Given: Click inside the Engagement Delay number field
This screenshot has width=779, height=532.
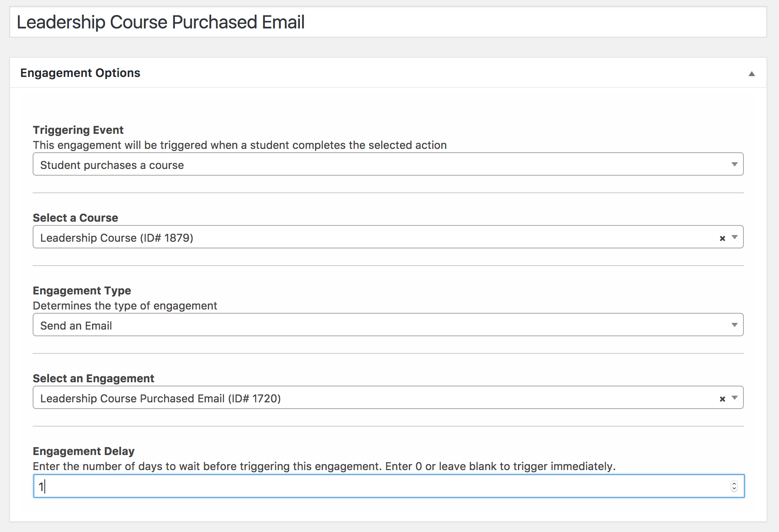Looking at the screenshot, I should 377,486.
